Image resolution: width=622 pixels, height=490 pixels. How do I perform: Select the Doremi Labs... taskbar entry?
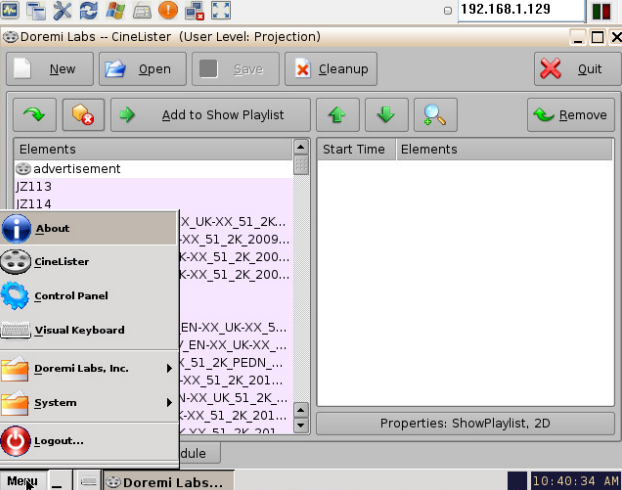169,482
